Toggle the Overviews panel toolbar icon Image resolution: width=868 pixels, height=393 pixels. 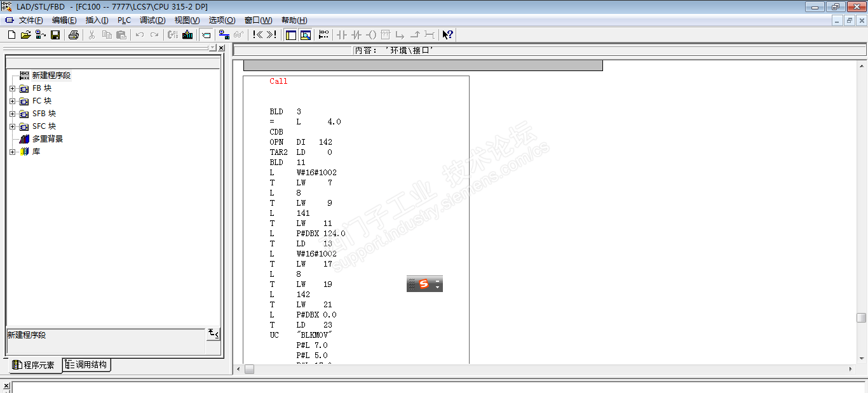point(291,35)
